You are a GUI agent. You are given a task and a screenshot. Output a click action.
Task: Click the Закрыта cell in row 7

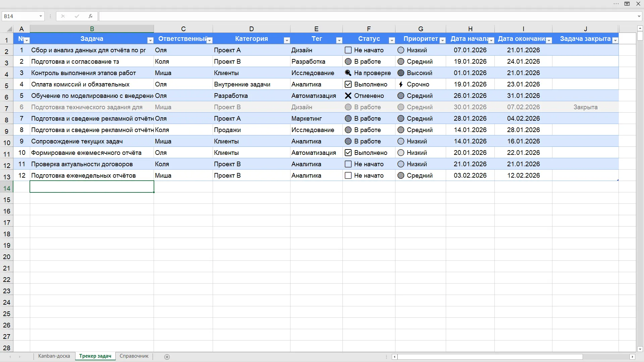coord(585,107)
